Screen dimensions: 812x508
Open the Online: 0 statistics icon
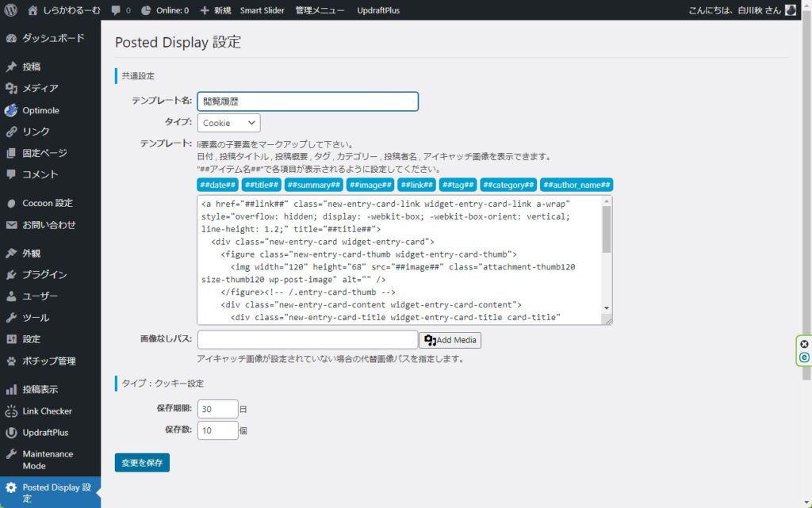(x=147, y=10)
